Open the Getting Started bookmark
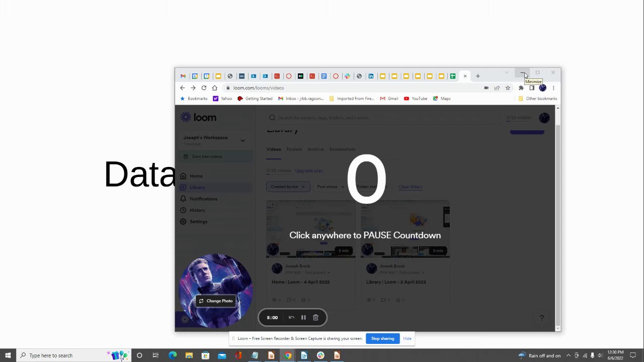644x362 pixels. (x=255, y=99)
